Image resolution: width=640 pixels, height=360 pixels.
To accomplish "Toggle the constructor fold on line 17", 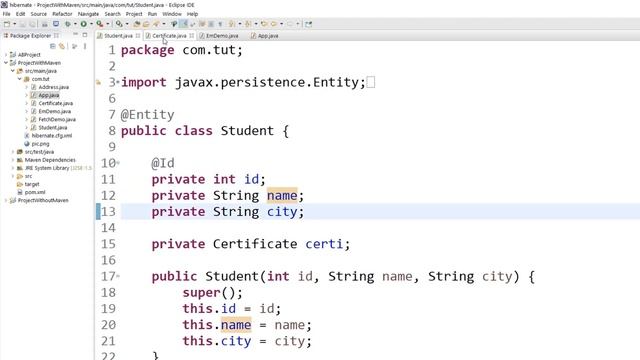I will 118,276.
